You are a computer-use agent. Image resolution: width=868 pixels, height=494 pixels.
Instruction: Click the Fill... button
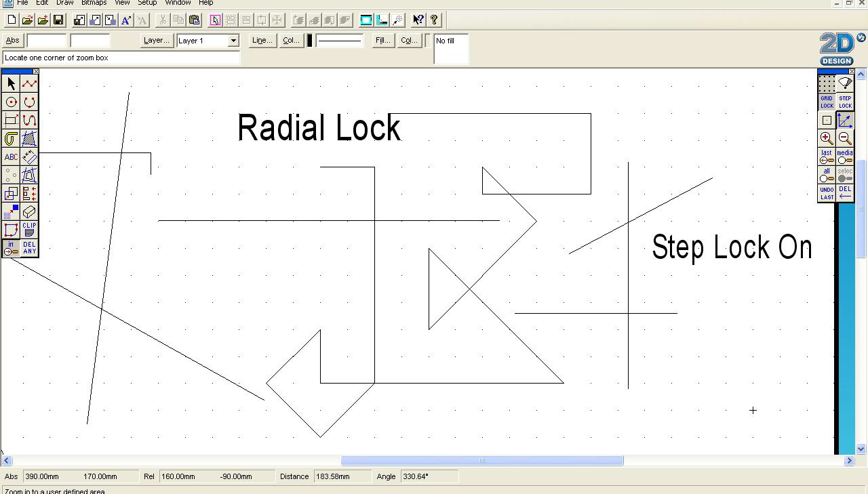coord(382,40)
